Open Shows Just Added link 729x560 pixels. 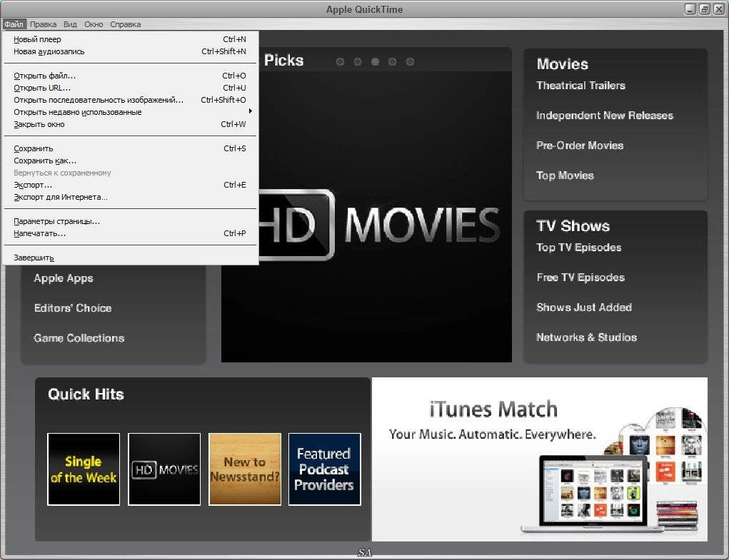pos(584,307)
